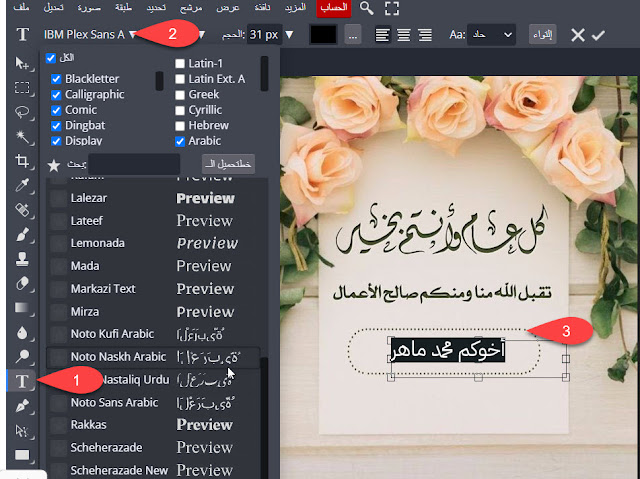Viewport: 640px width, 479px height.
Task: Uncheck the Calligraphic category
Action: 56,95
